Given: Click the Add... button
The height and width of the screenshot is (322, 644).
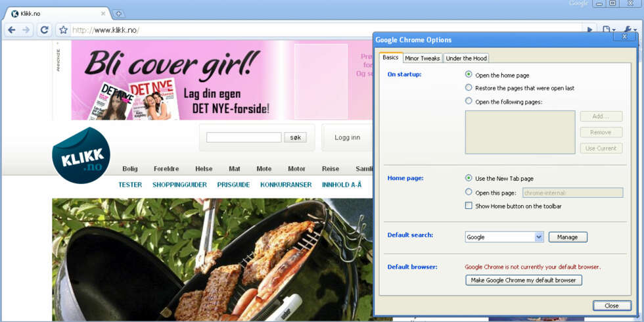Looking at the screenshot, I should (601, 116).
